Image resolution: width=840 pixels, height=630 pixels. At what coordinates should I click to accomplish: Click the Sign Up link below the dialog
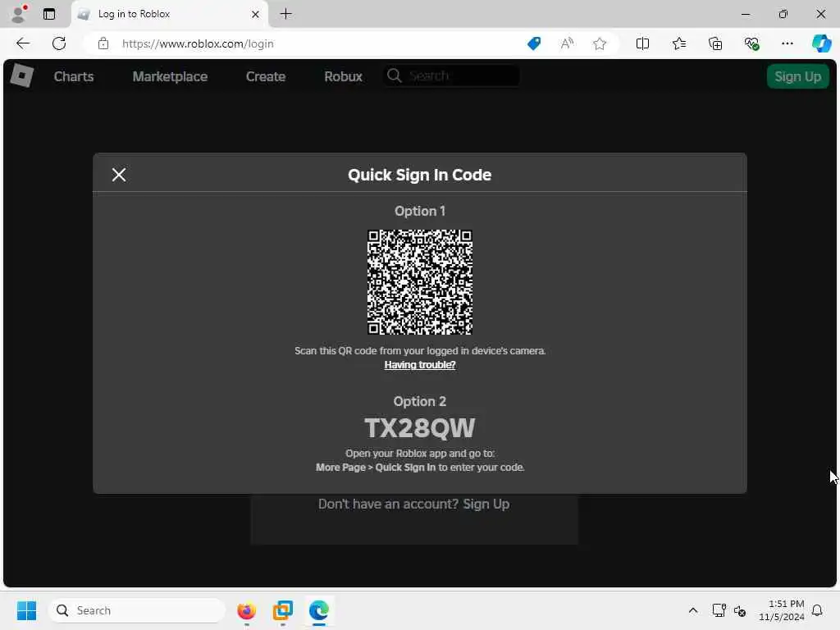(486, 504)
